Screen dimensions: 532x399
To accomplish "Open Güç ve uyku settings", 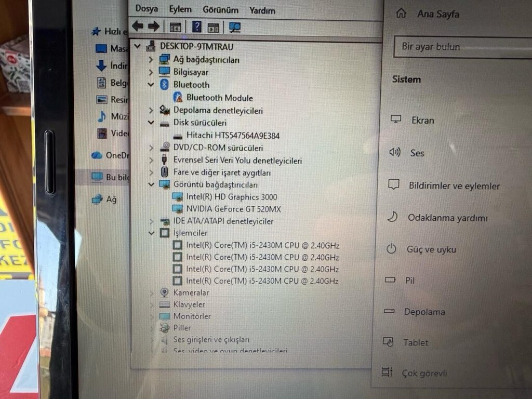I will [431, 249].
